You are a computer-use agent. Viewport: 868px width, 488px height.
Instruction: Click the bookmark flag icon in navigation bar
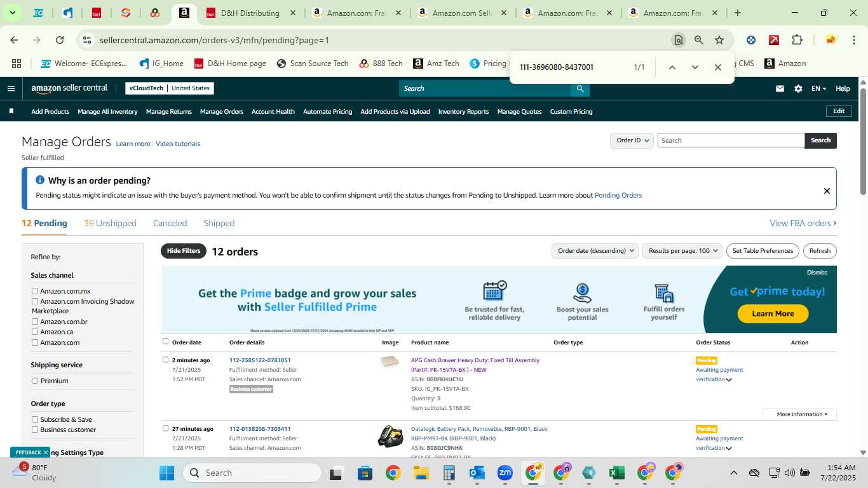(x=11, y=111)
